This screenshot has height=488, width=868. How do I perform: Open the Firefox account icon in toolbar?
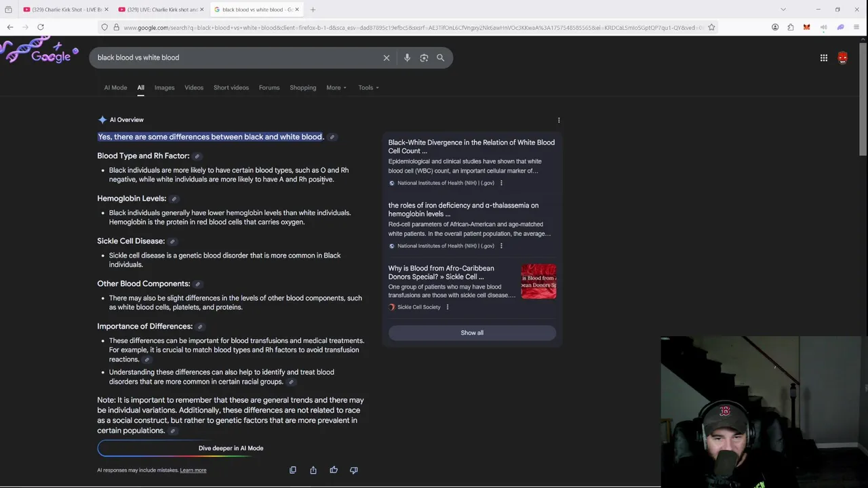[x=775, y=27]
